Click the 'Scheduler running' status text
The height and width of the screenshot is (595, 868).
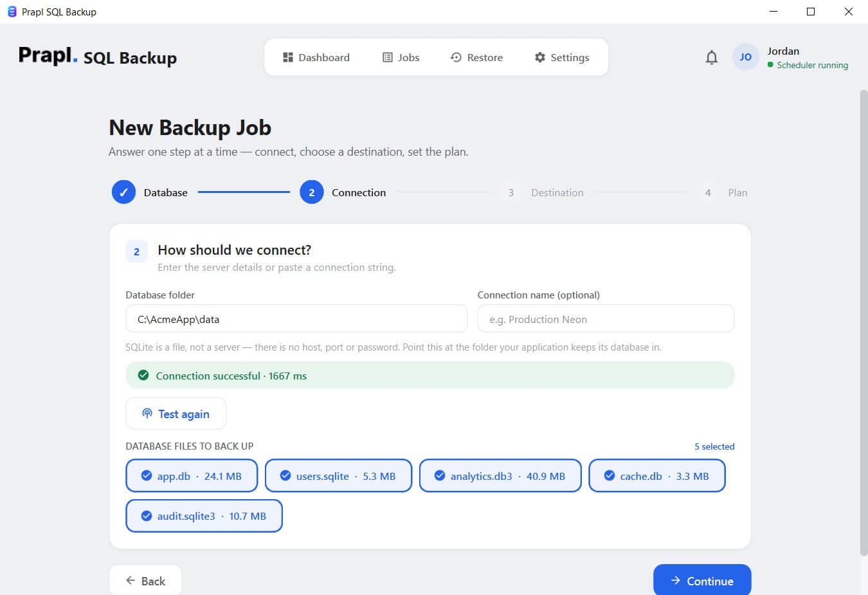tap(812, 65)
